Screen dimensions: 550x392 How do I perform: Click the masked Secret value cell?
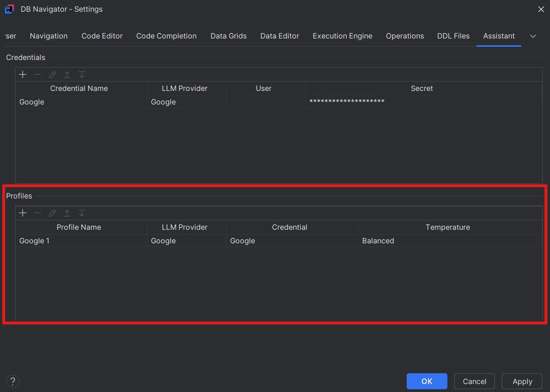pos(424,102)
